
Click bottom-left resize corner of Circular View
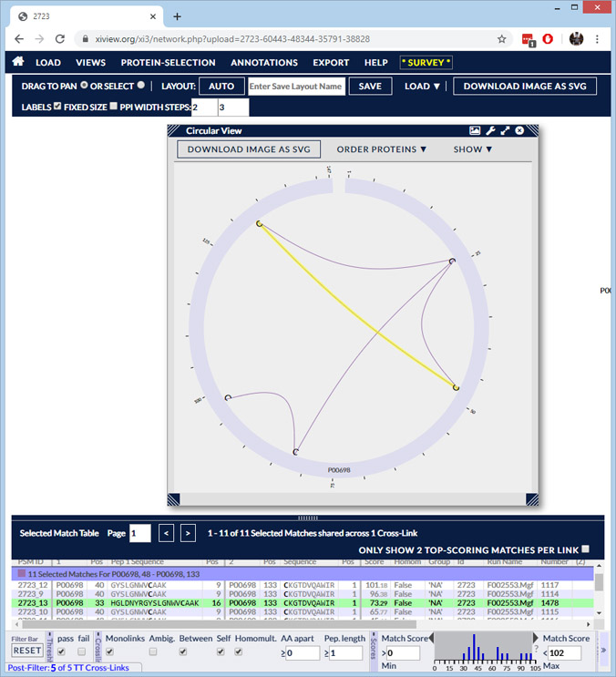(173, 499)
